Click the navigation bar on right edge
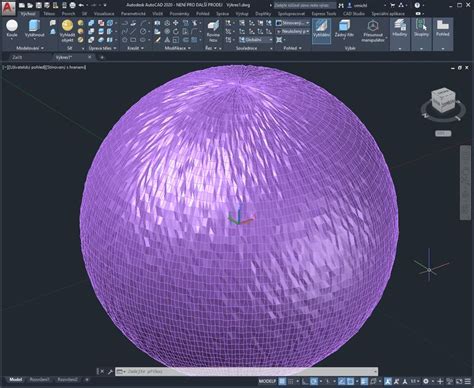474x388 pixels. (x=465, y=183)
